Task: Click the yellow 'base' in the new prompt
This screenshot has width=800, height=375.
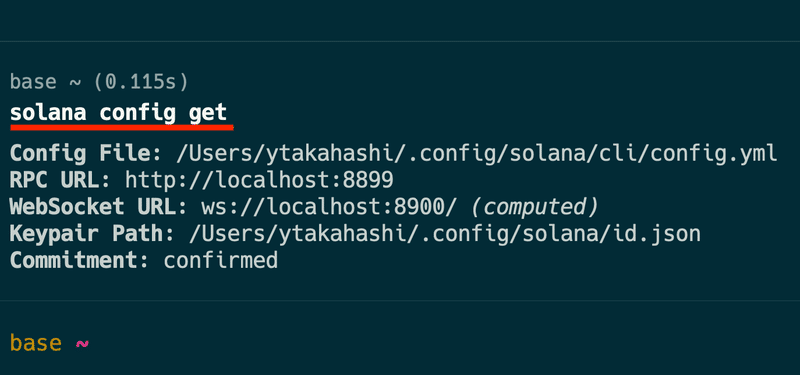Action: [36, 342]
